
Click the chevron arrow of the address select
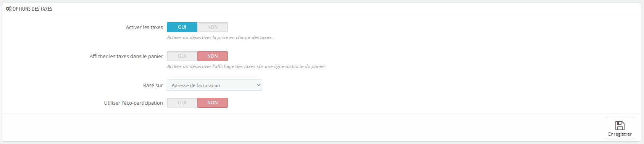click(258, 85)
